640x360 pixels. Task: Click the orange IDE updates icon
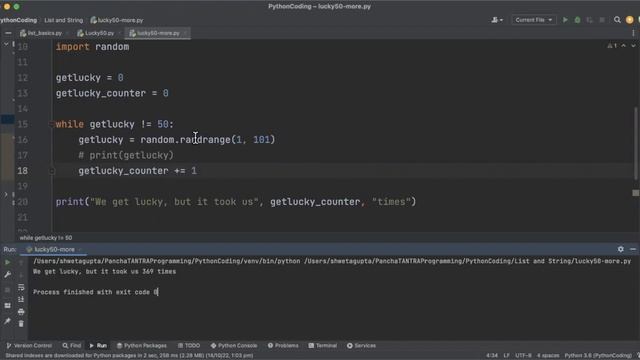tap(629, 20)
